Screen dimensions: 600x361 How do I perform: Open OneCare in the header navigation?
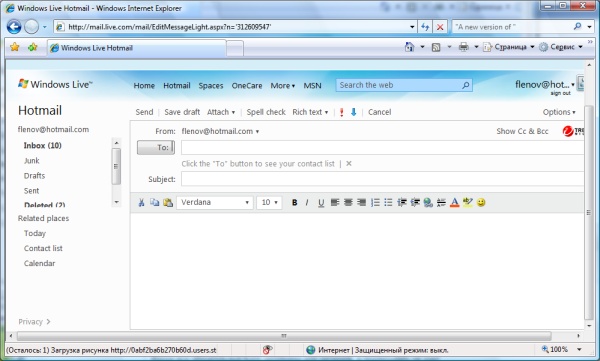point(247,85)
